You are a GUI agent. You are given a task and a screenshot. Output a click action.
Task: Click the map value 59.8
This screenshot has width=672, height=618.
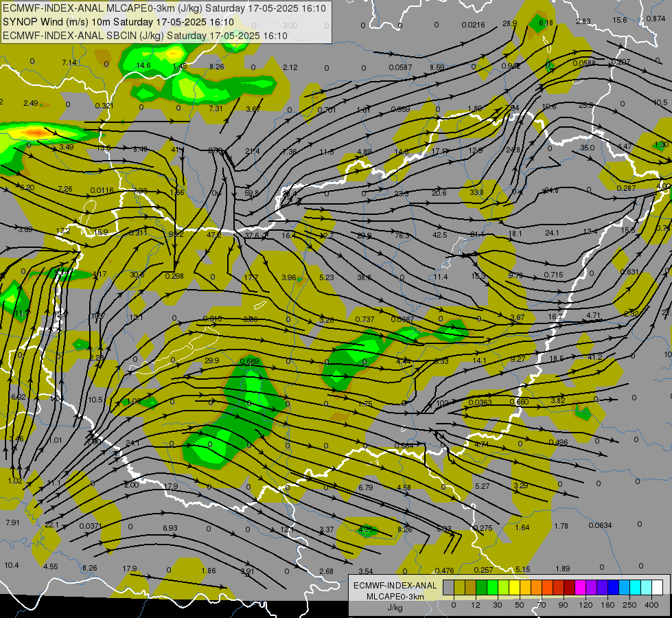252,193
